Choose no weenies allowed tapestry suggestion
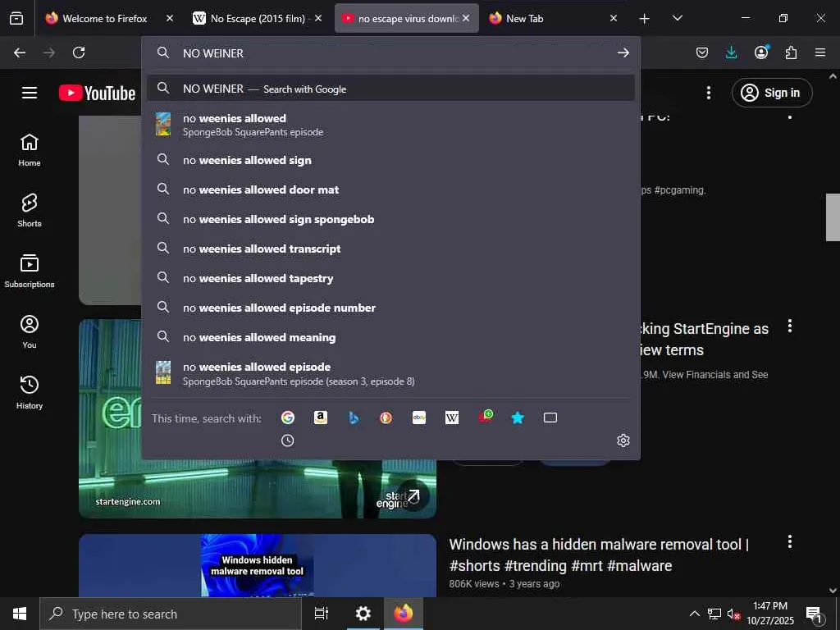 pyautogui.click(x=391, y=278)
